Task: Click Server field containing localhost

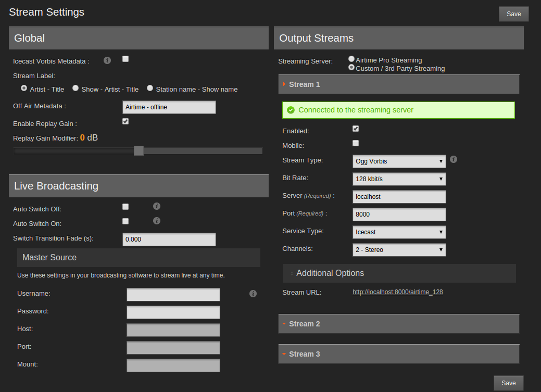Action: pyautogui.click(x=399, y=197)
